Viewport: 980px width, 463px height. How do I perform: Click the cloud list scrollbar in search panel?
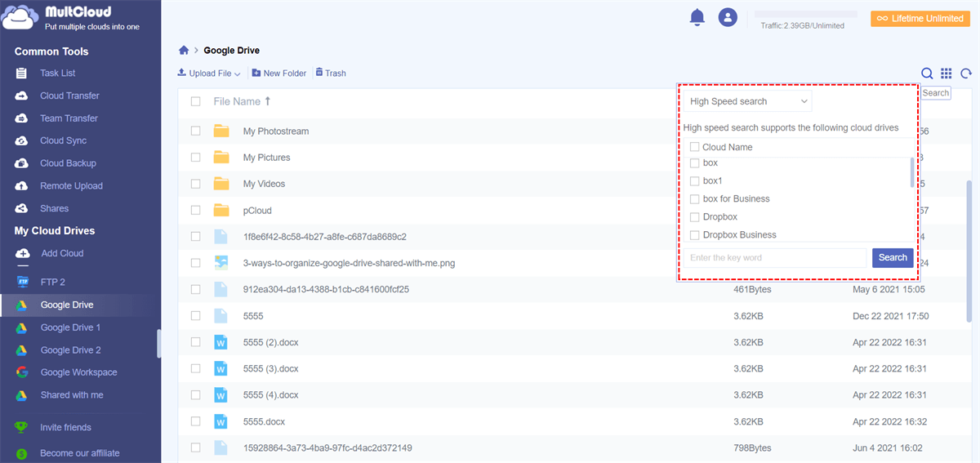coord(912,172)
